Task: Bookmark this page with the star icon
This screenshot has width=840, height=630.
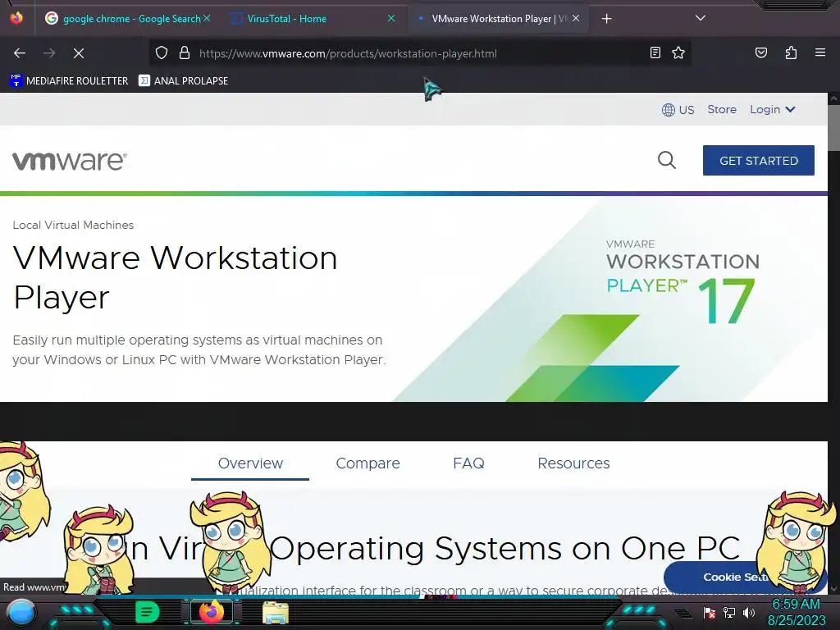Action: [678, 52]
